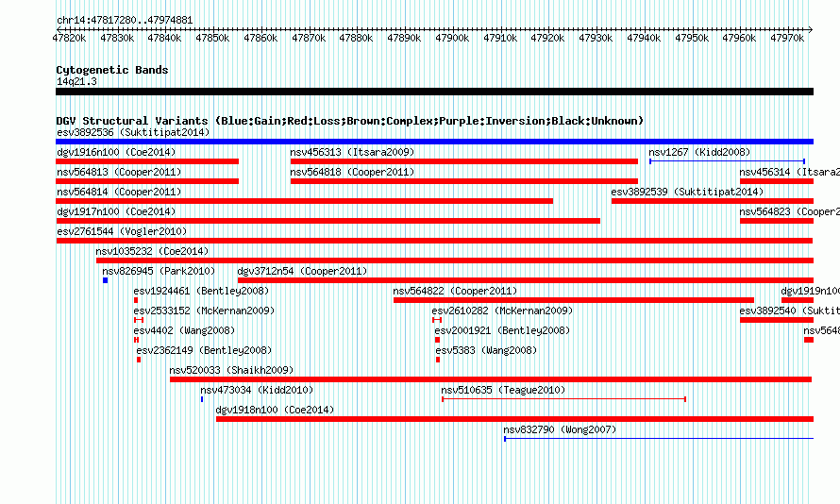Image resolution: width=840 pixels, height=504 pixels.
Task: Click the nsv1267 (Kidd2008) label
Action: point(699,152)
